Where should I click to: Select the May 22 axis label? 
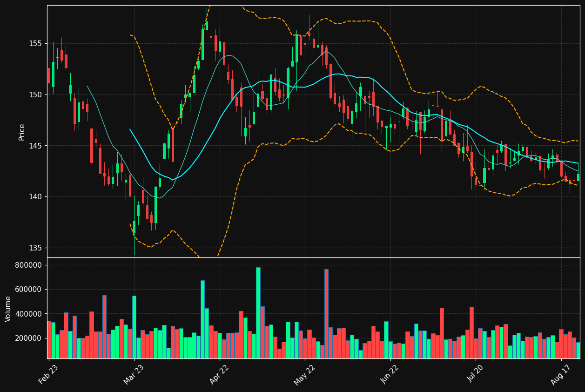(304, 374)
